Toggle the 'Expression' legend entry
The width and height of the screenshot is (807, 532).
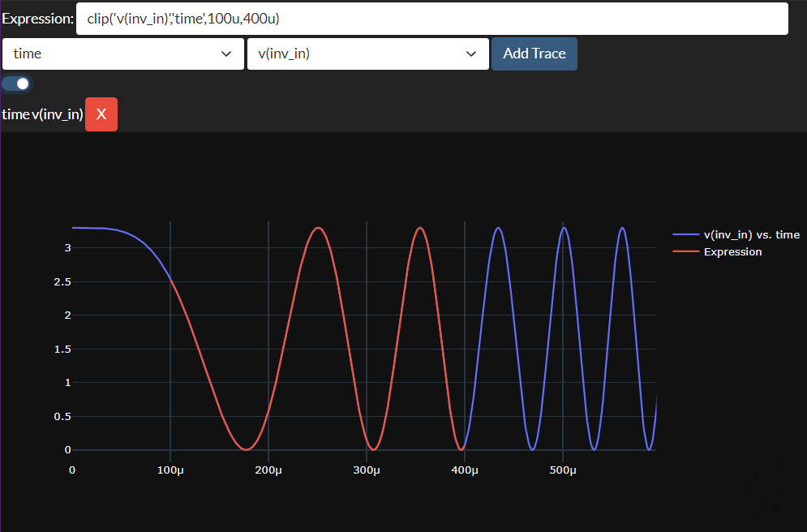[x=732, y=251]
